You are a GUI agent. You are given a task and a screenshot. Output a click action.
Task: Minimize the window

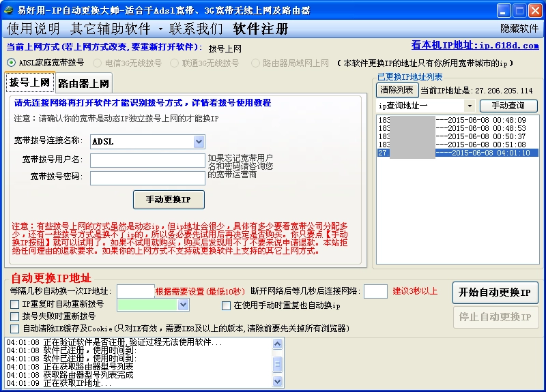[503, 10]
